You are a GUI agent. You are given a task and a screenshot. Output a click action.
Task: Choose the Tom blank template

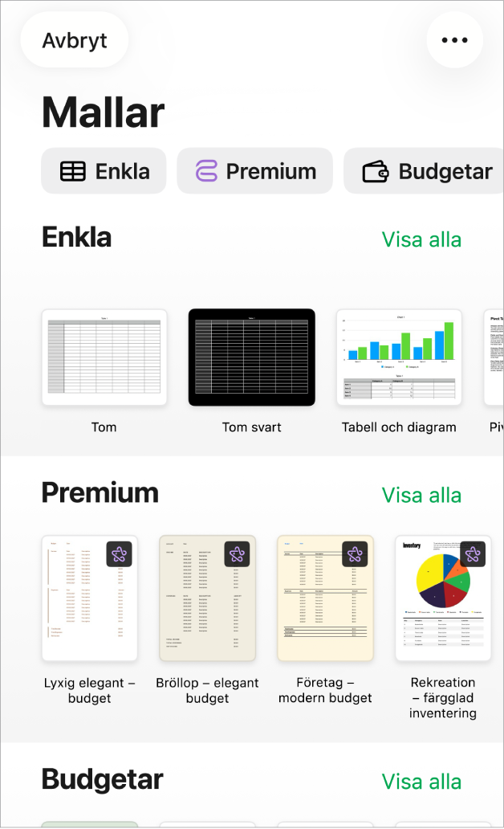104,357
